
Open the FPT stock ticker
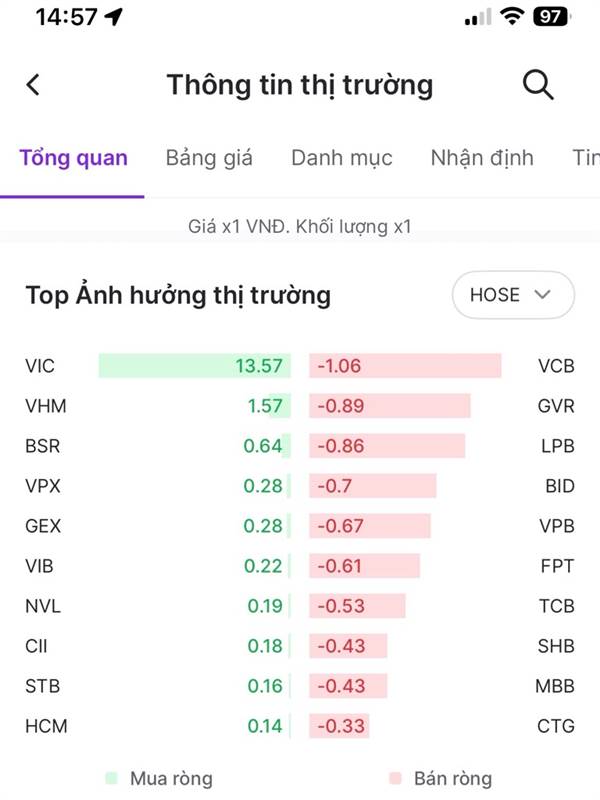(x=557, y=566)
